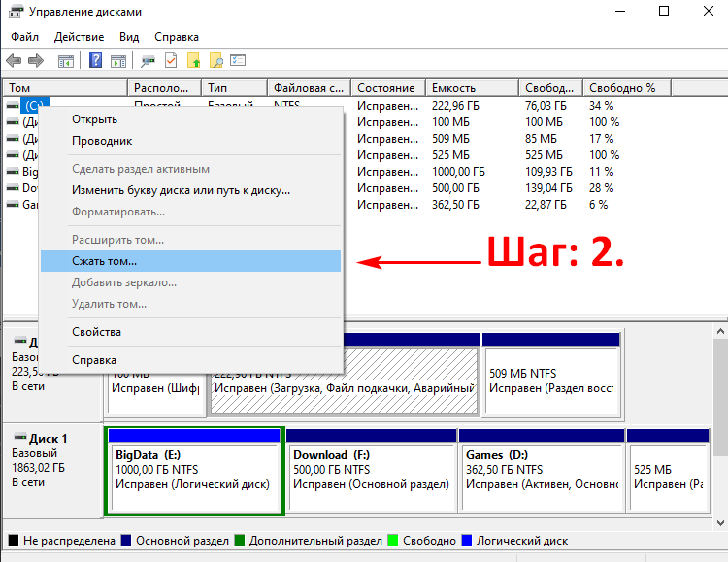Select the Games (D:) partition block
Image resolution: width=728 pixels, height=562 pixels.
tap(542, 472)
